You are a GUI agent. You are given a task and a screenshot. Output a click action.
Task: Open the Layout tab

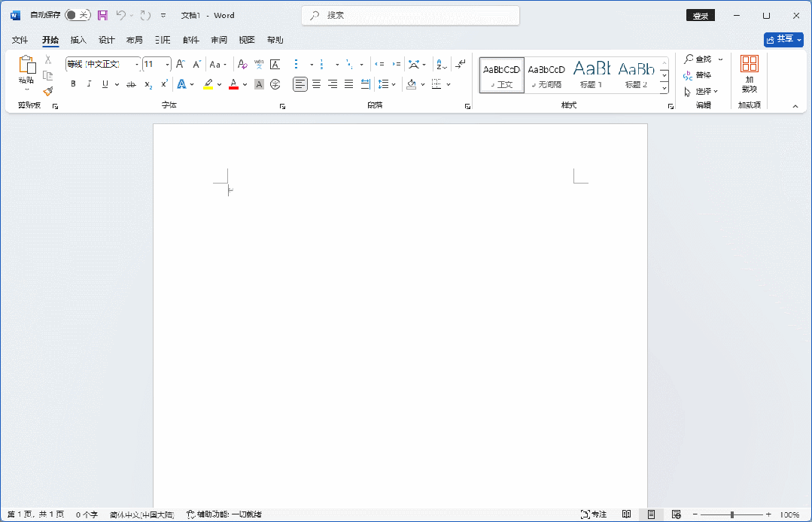(135, 40)
